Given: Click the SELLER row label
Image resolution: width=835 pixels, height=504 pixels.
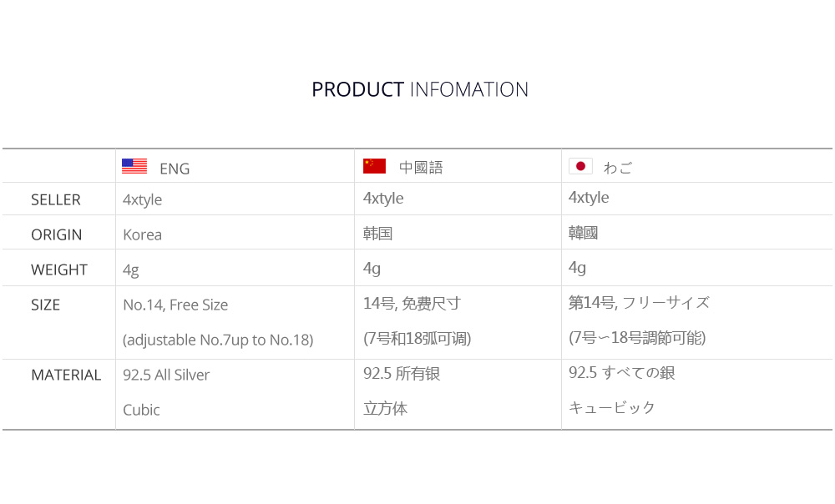Looking at the screenshot, I should (56, 199).
